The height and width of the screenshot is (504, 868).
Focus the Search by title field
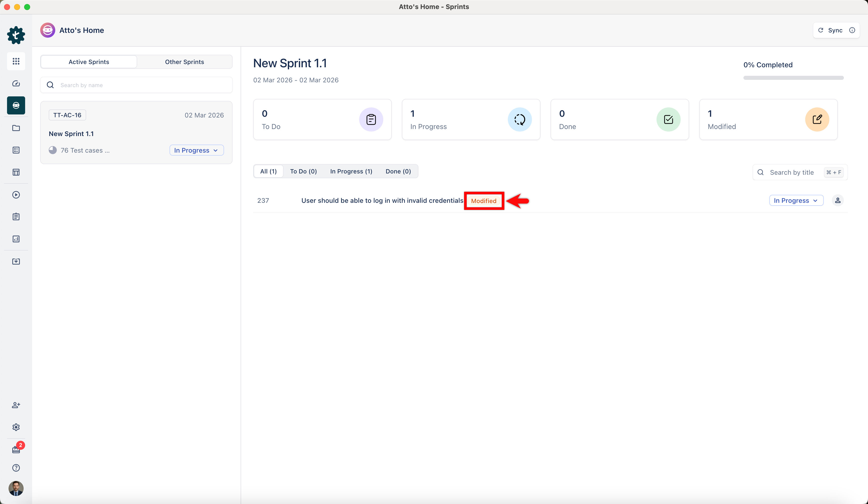(x=792, y=172)
